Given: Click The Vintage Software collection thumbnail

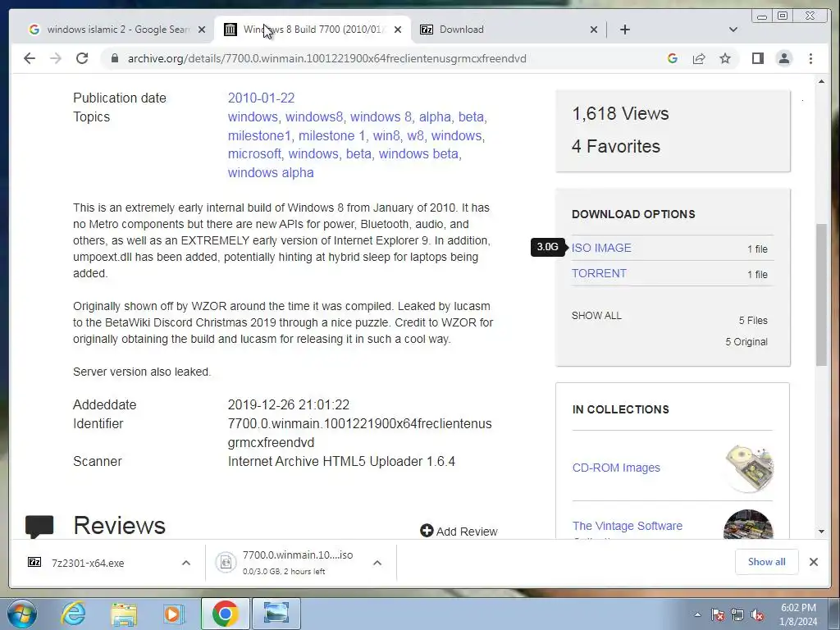Looking at the screenshot, I should tap(748, 524).
